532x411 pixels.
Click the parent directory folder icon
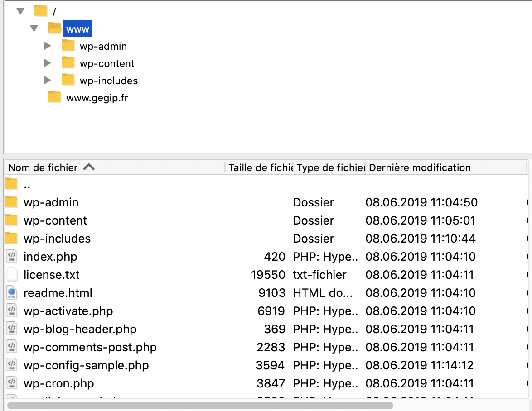11,184
